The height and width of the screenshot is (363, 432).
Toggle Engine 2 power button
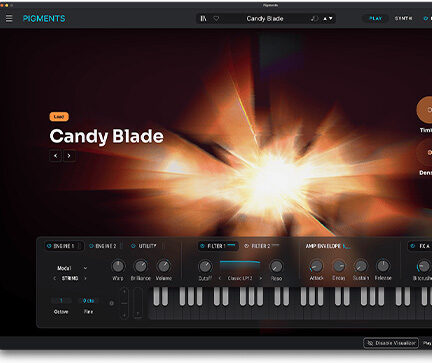pos(91,246)
